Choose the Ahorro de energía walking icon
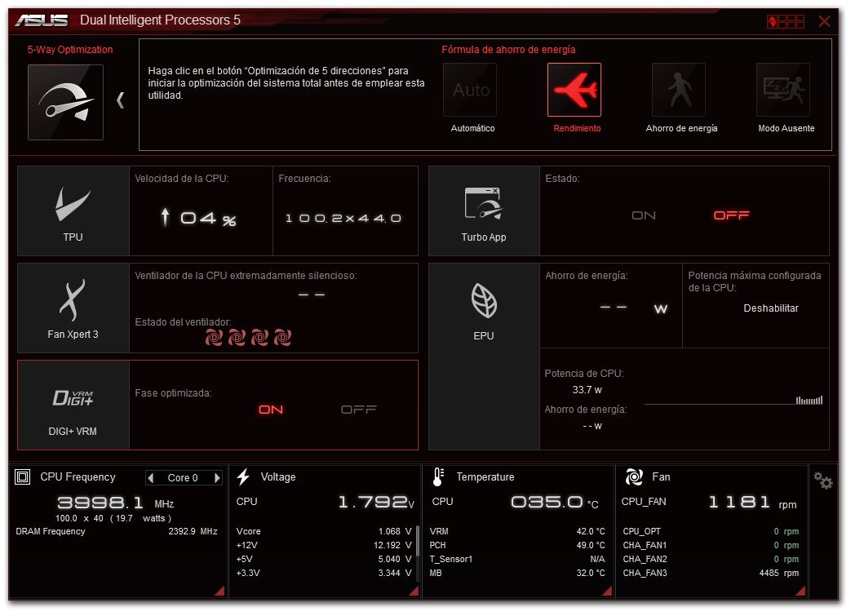The image size is (851, 616). pos(679,90)
